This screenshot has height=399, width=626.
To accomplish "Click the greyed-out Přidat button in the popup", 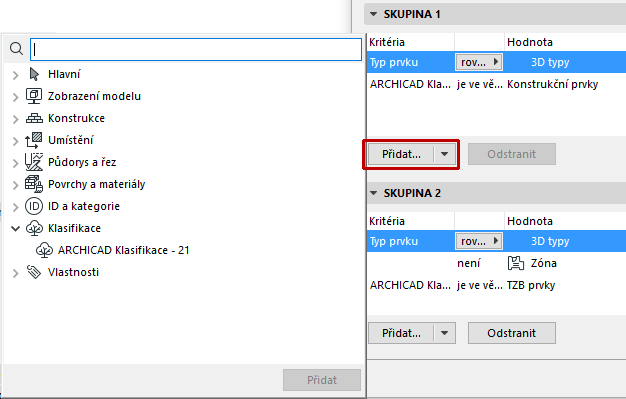I will 322,380.
